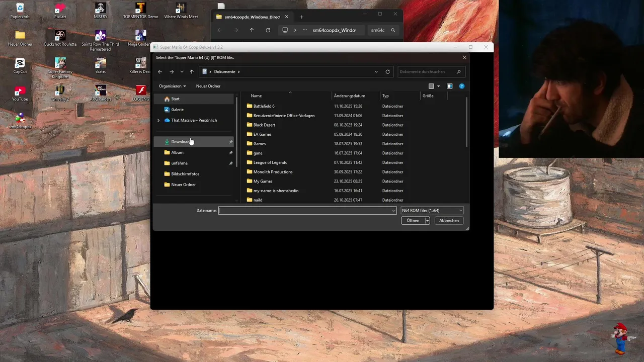Open the Neuer Ordner desktop folder
Viewport: 644px width, 362px height.
20,39
